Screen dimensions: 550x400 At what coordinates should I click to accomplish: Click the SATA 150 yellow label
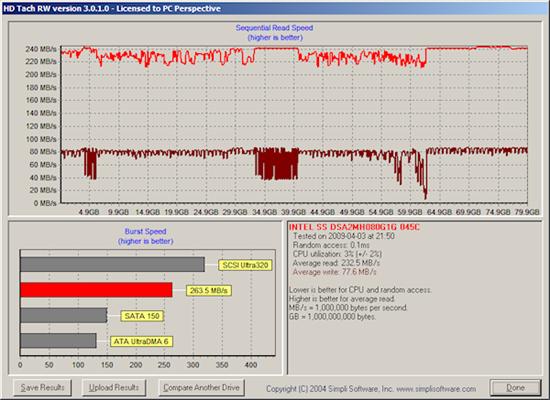click(x=142, y=316)
